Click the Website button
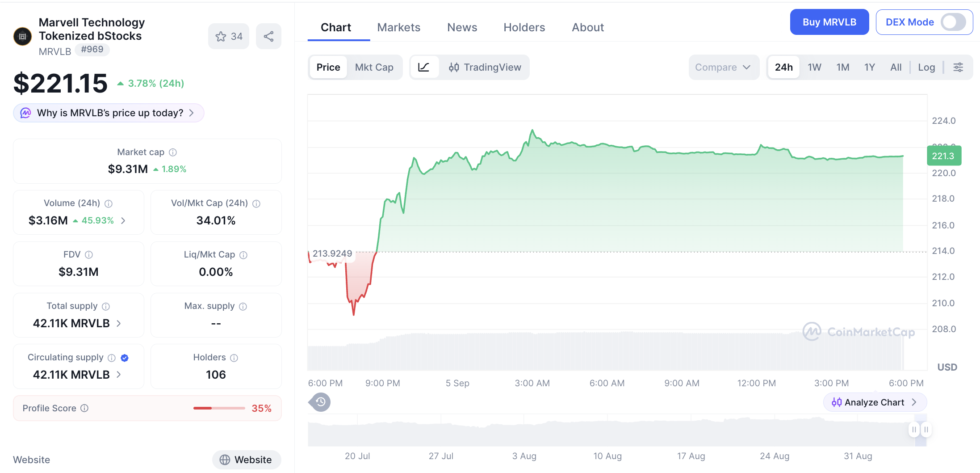 click(x=247, y=460)
